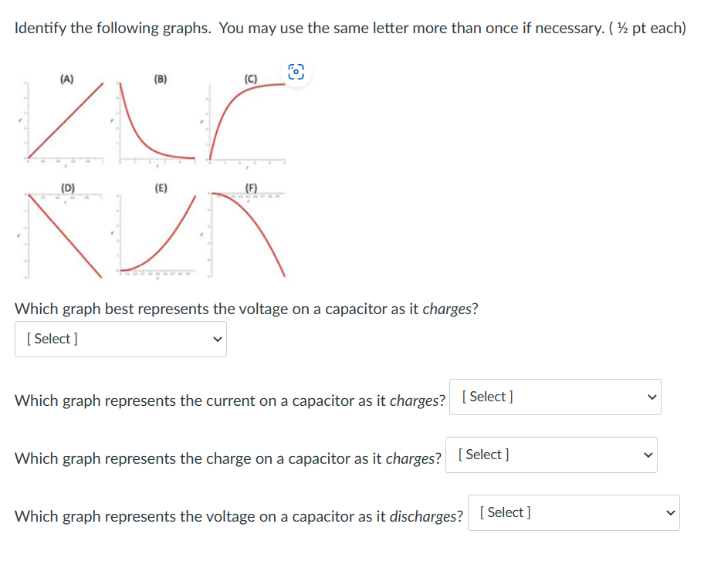Click the (E) graph label
This screenshot has width=704, height=588.
(161, 188)
